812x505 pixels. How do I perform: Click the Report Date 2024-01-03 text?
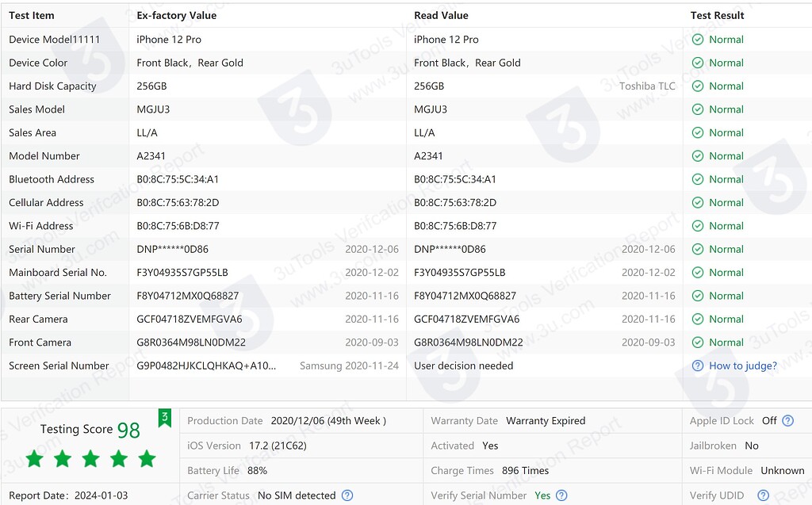tap(68, 495)
